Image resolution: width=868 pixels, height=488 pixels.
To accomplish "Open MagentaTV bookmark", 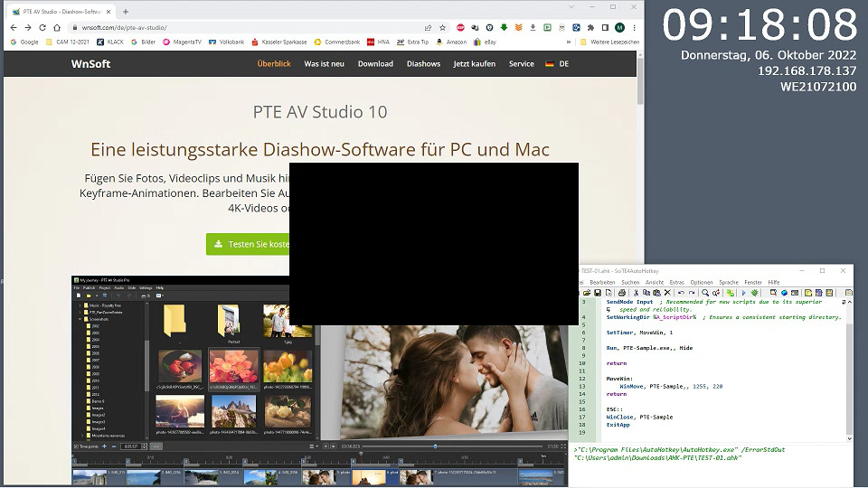I will [182, 42].
